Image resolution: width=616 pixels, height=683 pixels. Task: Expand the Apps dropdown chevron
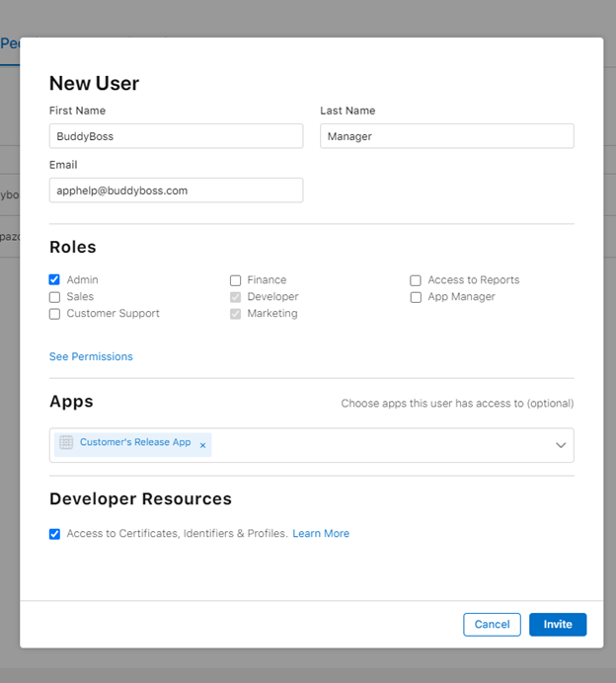click(561, 445)
